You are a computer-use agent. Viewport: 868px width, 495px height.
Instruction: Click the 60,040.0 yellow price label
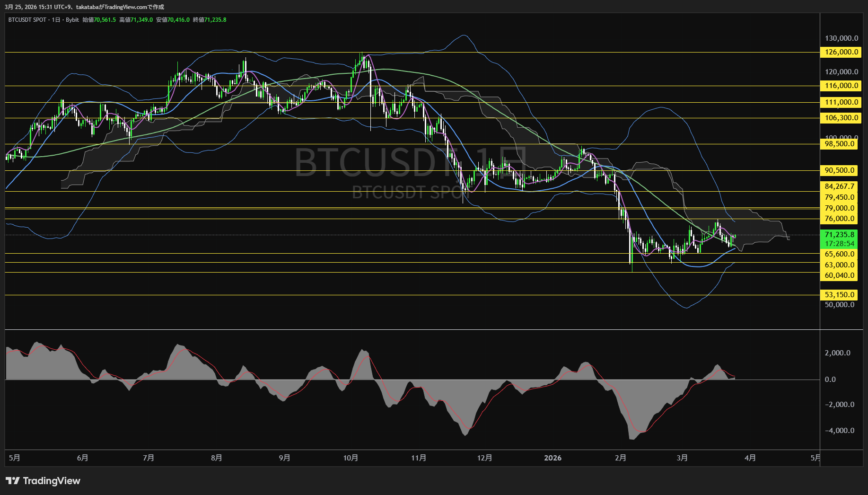[839, 275]
